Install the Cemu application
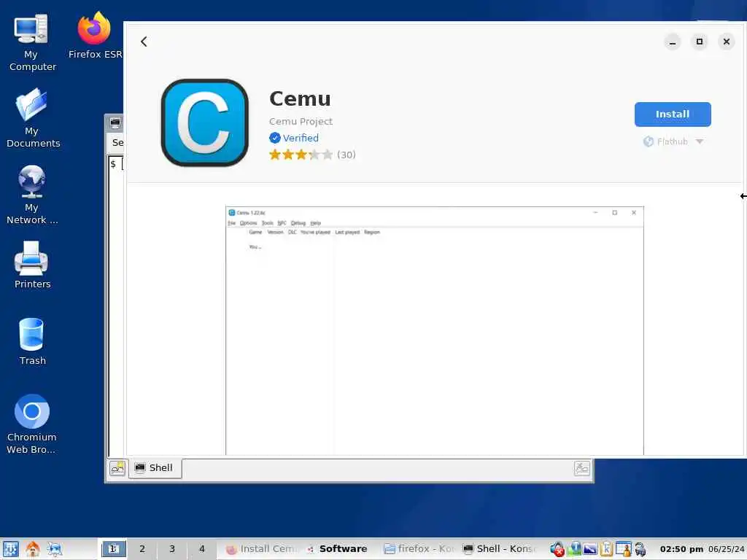The width and height of the screenshot is (747, 560). click(x=672, y=114)
